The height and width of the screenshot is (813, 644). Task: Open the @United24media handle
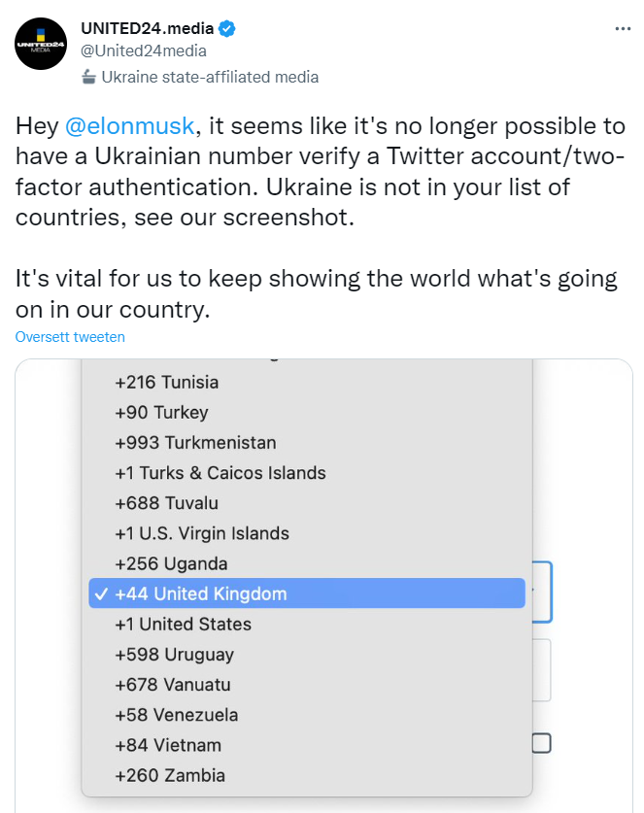[x=144, y=51]
